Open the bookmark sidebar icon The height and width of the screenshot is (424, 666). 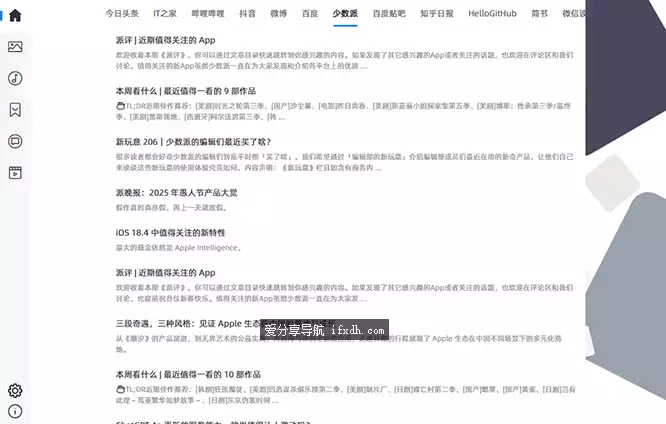[15, 110]
